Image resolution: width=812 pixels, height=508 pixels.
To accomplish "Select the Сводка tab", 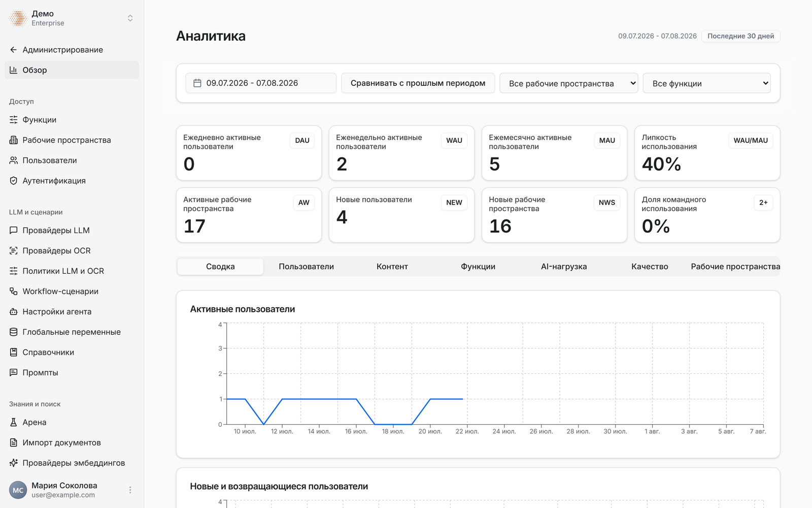I will point(220,267).
